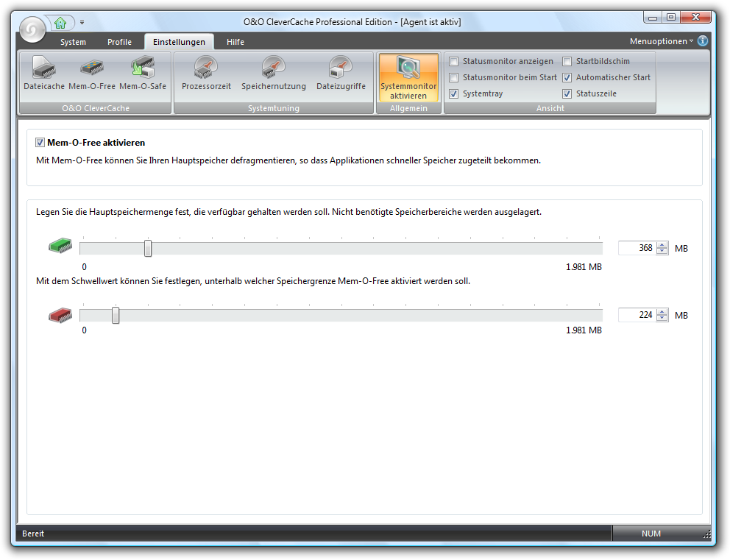730x560 pixels.
Task: Open the Dateicache settings
Action: tap(44, 73)
